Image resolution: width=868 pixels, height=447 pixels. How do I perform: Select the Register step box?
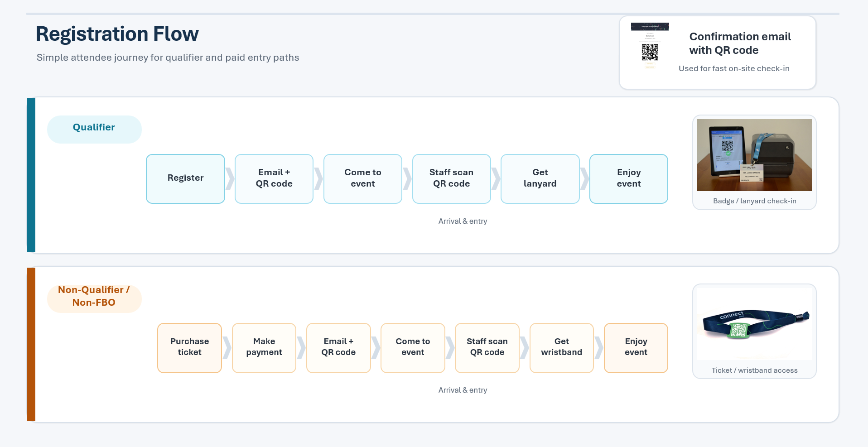pos(185,178)
